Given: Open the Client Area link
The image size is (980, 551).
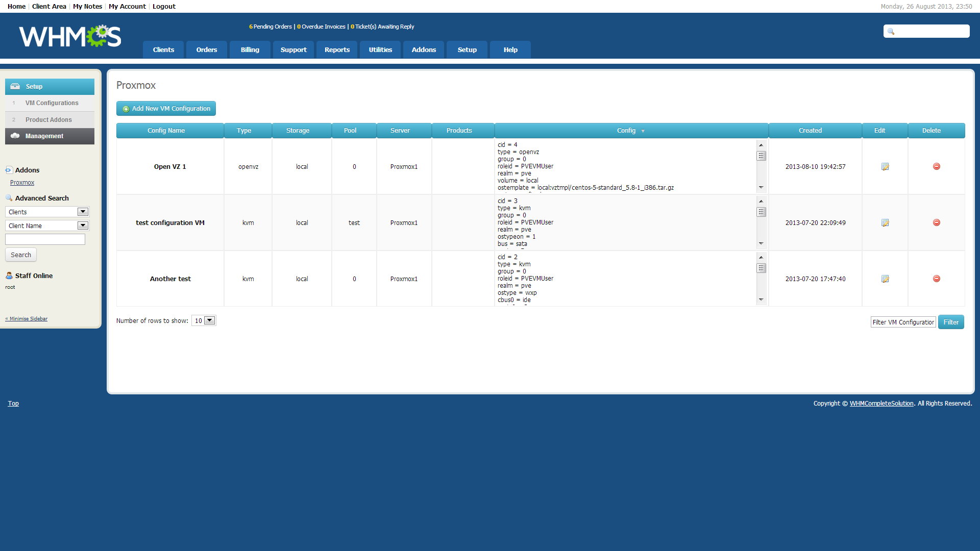Looking at the screenshot, I should point(49,6).
